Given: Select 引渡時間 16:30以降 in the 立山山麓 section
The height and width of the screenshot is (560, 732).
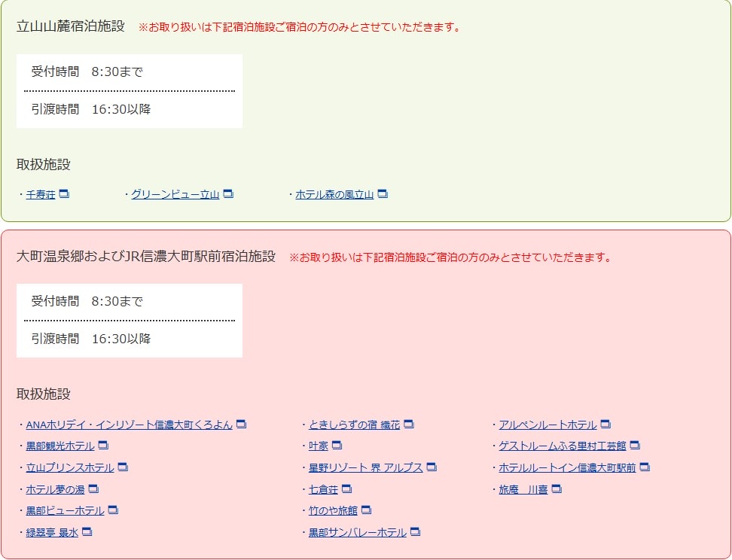Looking at the screenshot, I should (91, 109).
